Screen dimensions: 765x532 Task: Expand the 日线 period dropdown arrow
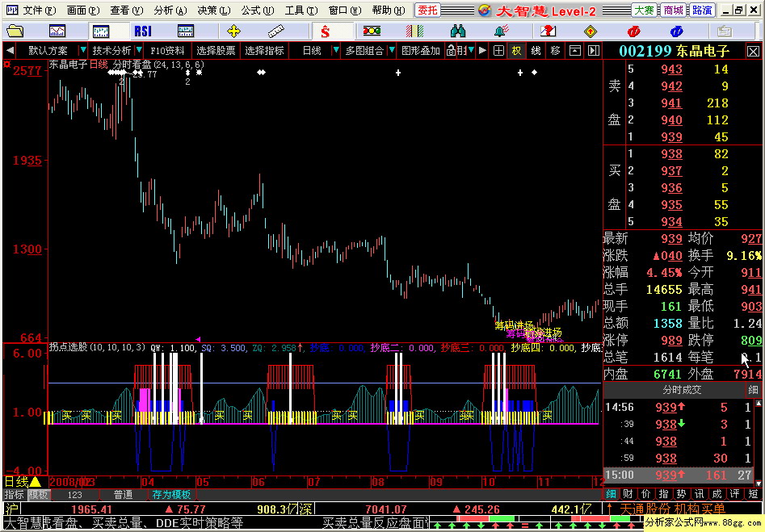(336, 50)
